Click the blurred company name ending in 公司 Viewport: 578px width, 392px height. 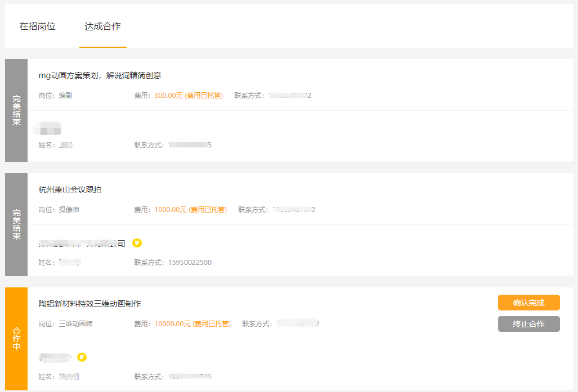82,243
